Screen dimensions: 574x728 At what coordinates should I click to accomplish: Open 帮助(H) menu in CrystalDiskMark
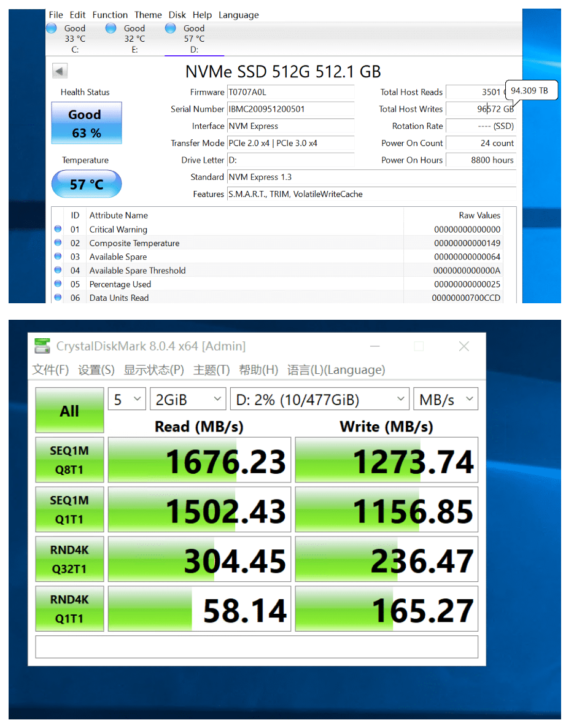(258, 370)
